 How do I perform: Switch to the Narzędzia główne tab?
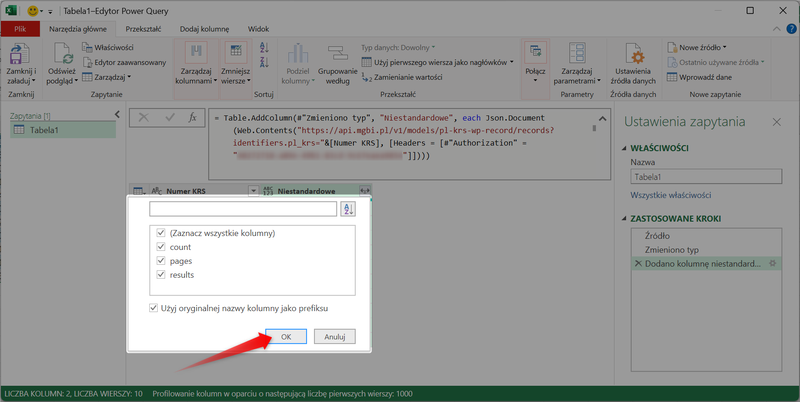(x=78, y=29)
